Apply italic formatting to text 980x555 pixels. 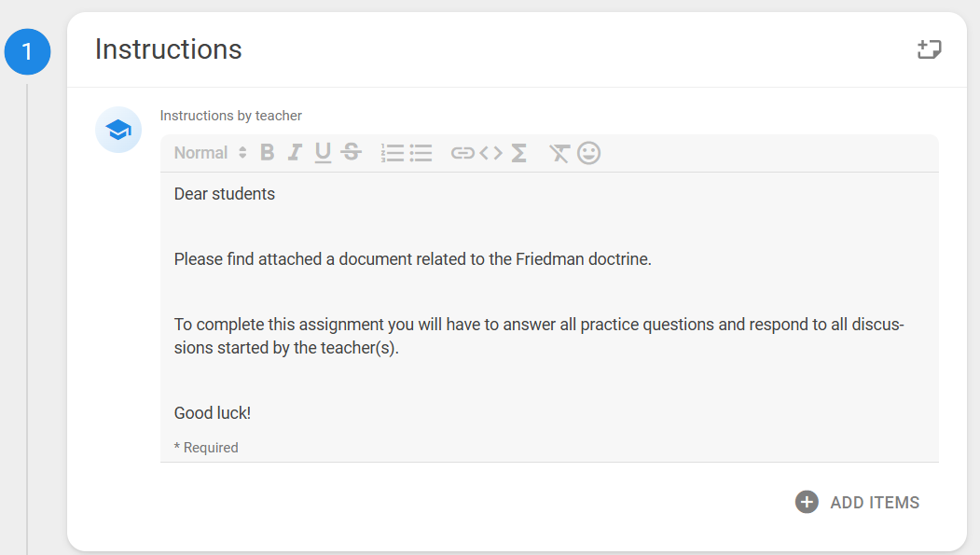click(x=295, y=152)
